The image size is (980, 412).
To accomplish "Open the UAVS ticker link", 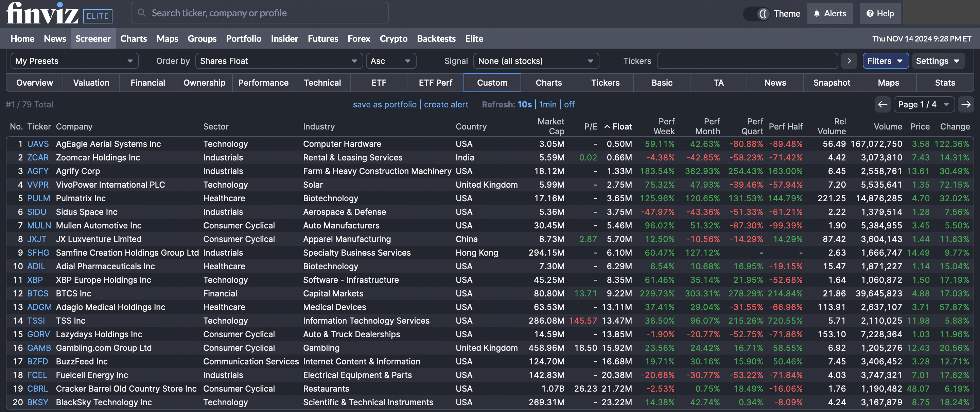I will 38,144.
